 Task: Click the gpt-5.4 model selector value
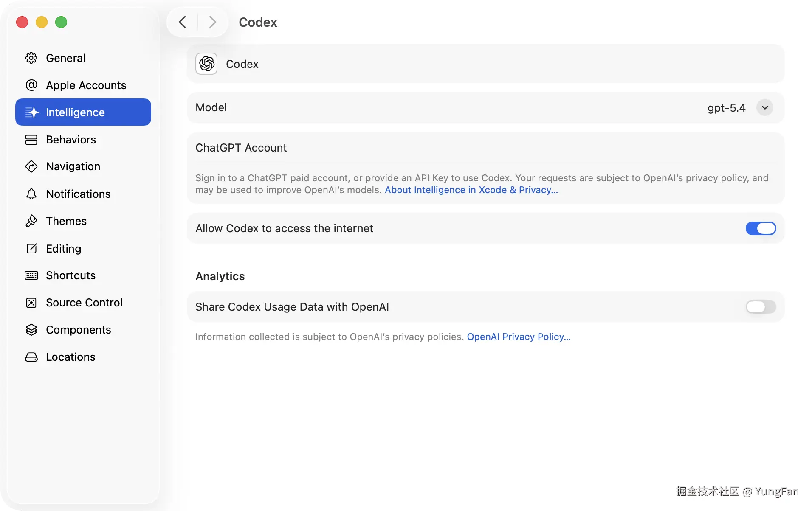(x=726, y=108)
